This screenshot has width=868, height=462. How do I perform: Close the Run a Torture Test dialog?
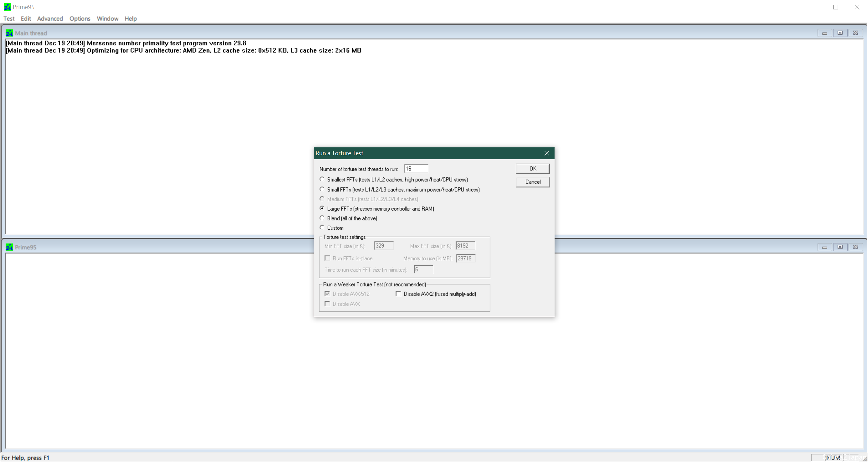click(x=547, y=153)
